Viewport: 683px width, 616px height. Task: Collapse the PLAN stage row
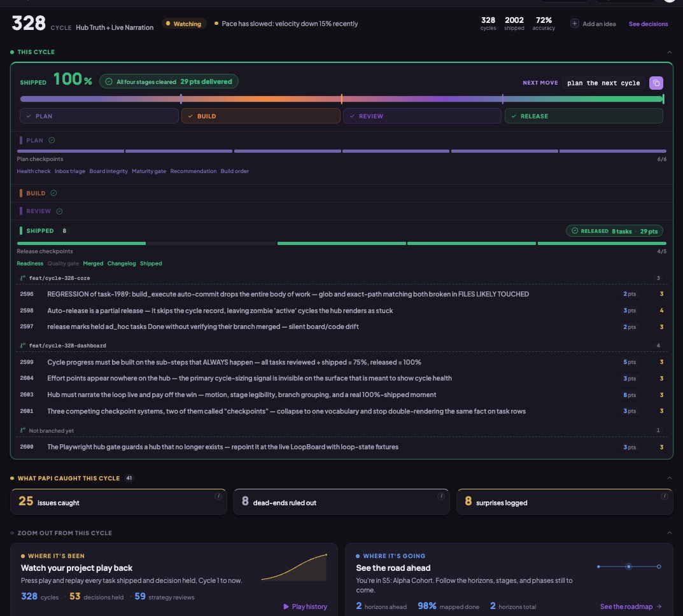tap(342, 140)
